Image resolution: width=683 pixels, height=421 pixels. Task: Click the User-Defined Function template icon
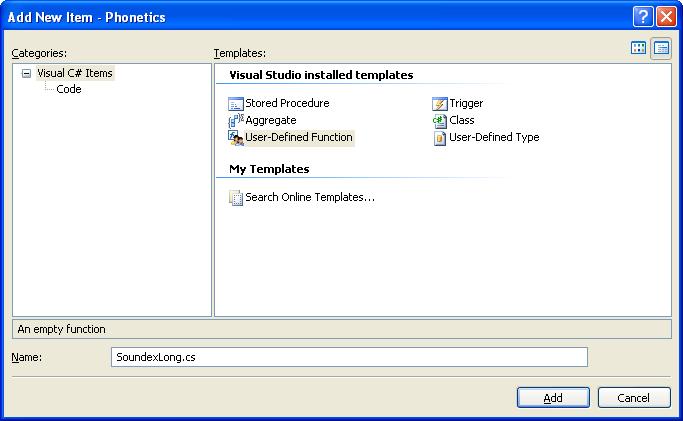(236, 137)
